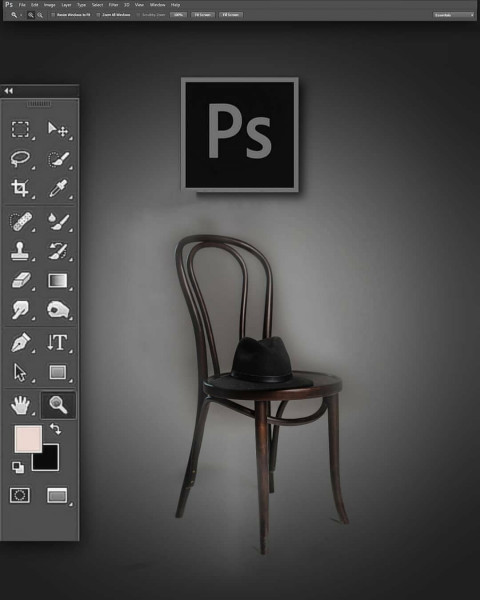Click the tools panel grip handle
This screenshot has width=480, height=600.
tap(39, 104)
